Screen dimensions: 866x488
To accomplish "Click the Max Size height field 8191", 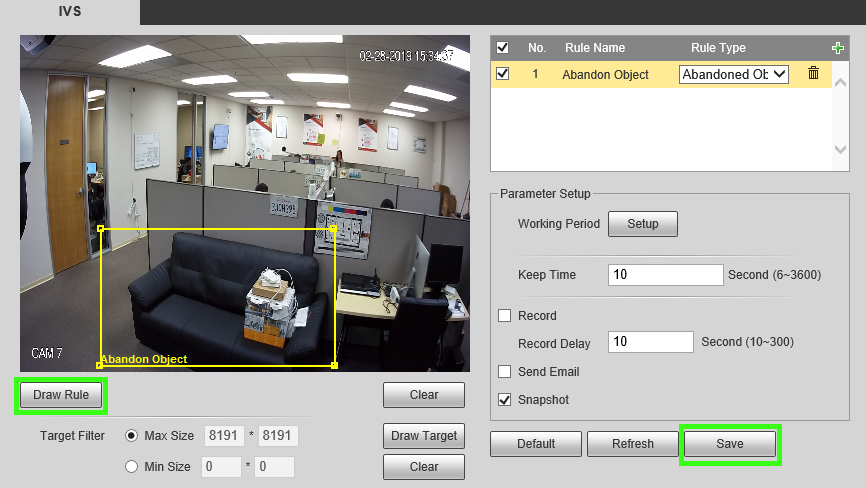I will [278, 436].
